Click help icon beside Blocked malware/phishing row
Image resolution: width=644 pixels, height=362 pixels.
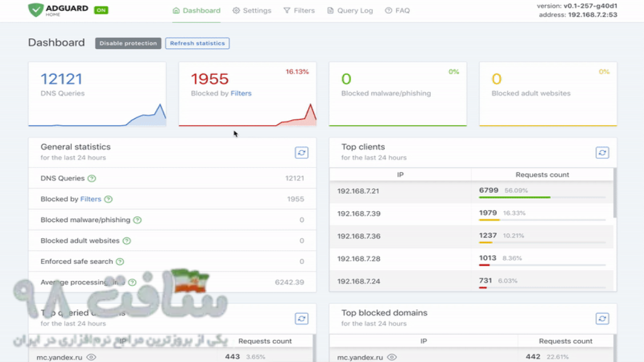pos(137,220)
